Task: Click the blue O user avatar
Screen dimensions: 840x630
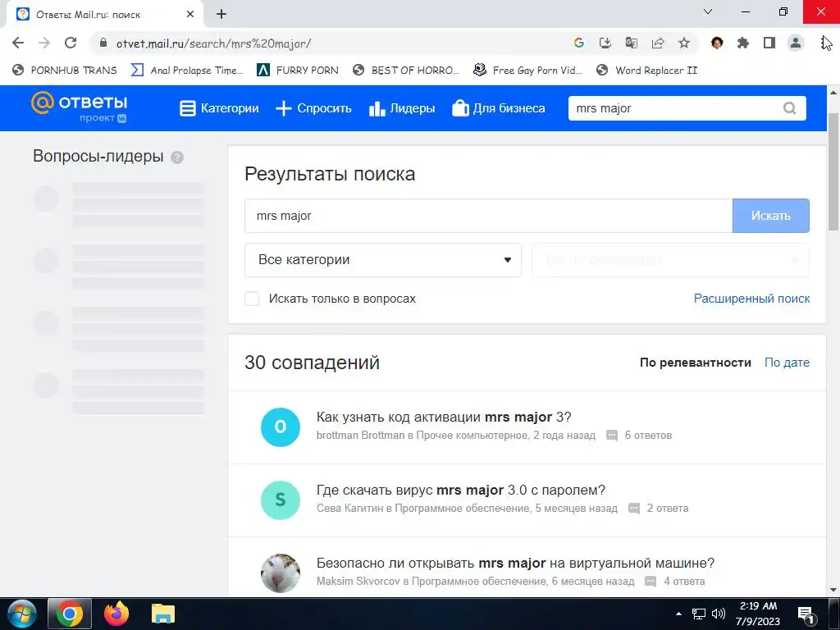Action: click(x=281, y=427)
